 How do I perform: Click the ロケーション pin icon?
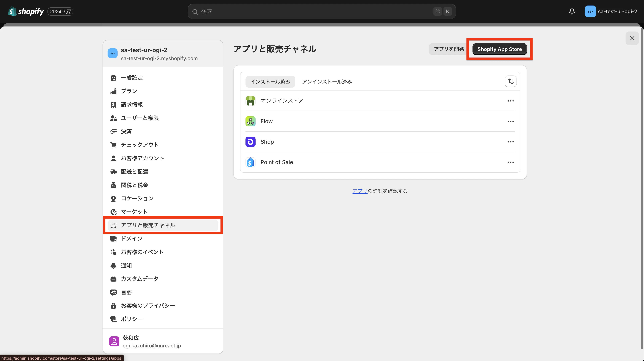(x=113, y=198)
